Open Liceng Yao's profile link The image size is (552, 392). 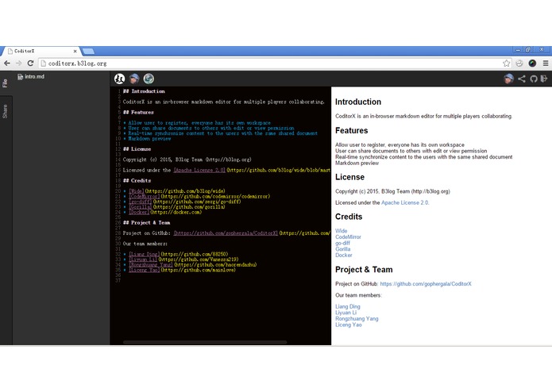[348, 325]
